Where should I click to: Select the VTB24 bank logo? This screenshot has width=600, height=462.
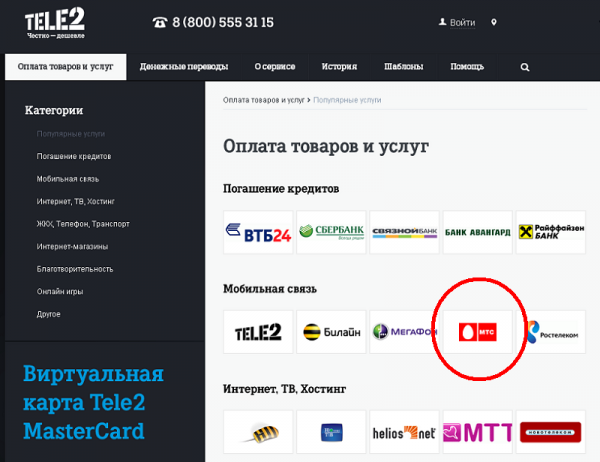pyautogui.click(x=258, y=232)
